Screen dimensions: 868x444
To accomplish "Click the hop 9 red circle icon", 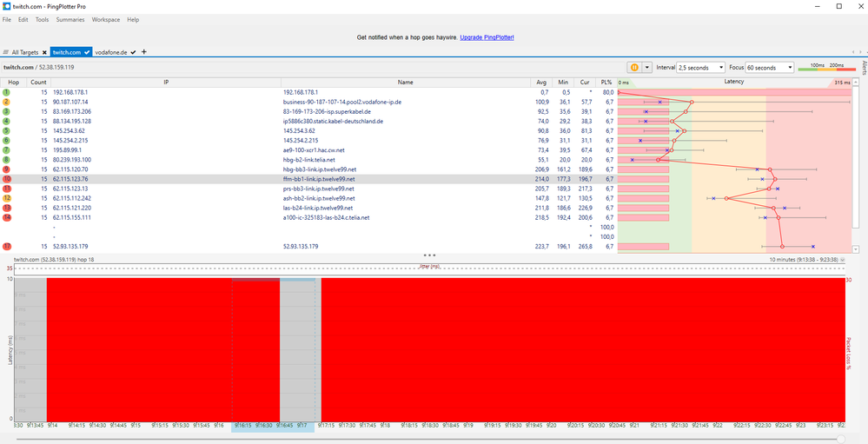I will click(x=6, y=169).
